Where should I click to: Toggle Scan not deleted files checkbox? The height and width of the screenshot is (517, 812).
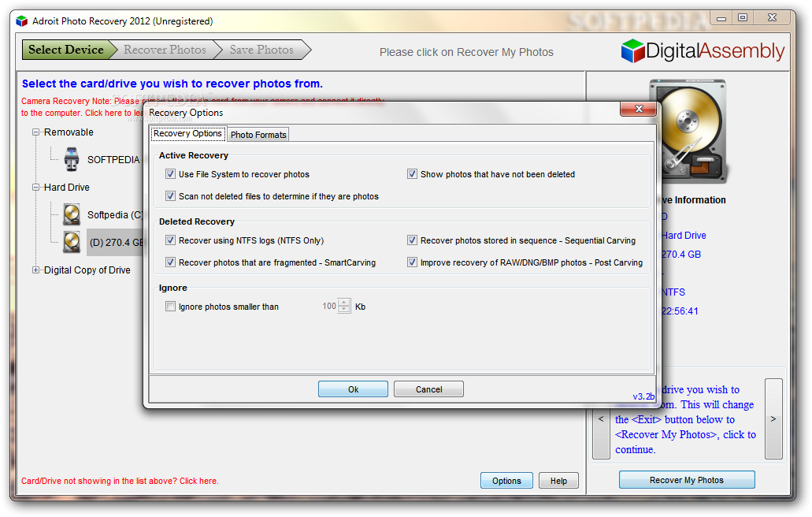170,195
